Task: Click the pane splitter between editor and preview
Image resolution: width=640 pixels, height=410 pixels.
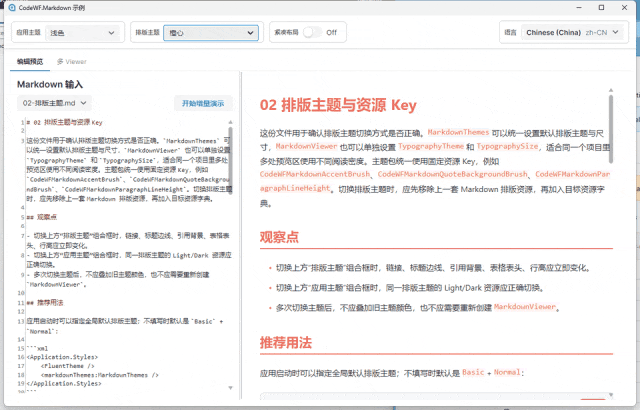Action: tap(241, 236)
